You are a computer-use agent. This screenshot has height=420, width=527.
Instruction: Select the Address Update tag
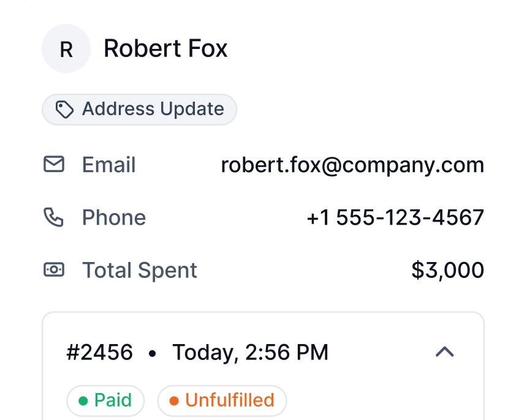140,110
